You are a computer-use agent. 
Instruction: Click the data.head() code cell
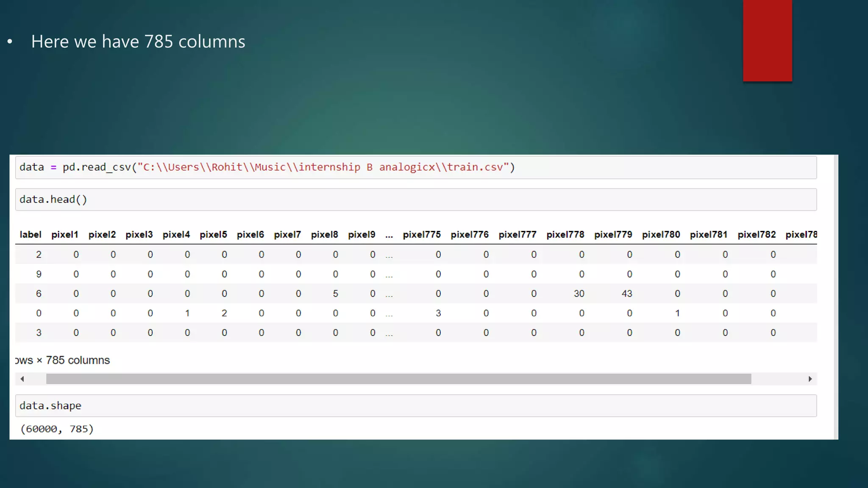tap(416, 200)
